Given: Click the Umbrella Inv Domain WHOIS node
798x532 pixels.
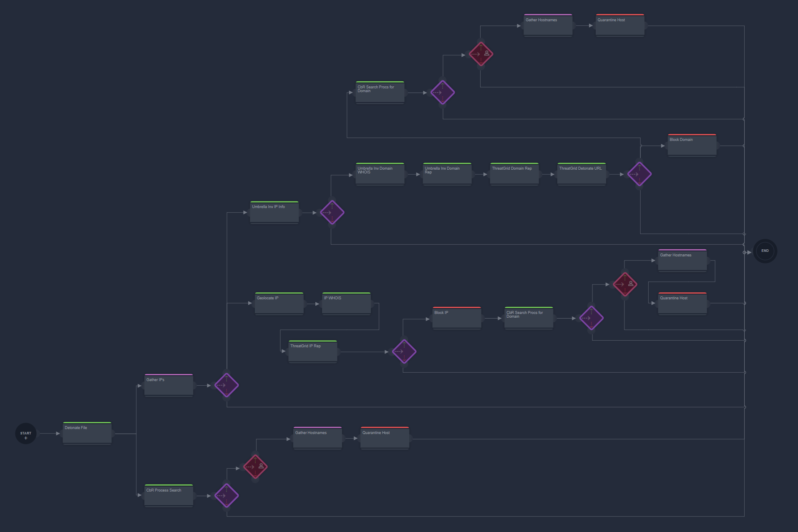Looking at the screenshot, I should click(x=380, y=173).
